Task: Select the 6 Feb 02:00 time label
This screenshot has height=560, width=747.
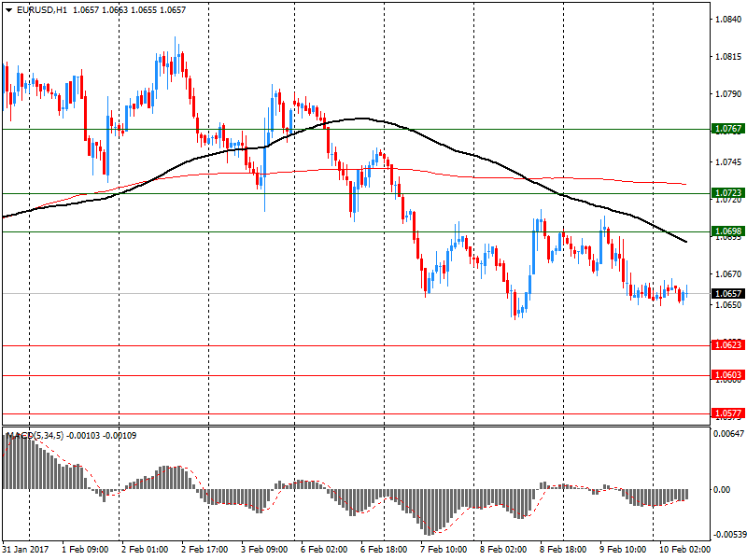Action: 324,550
